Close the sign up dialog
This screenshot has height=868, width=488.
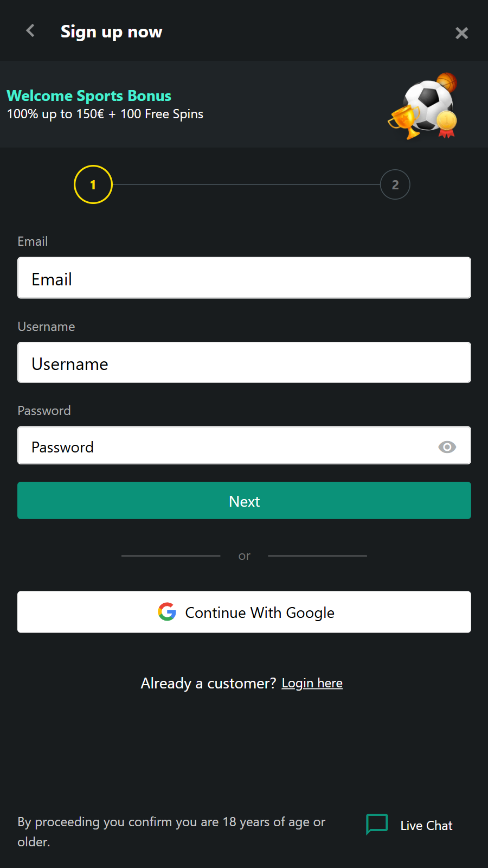pyautogui.click(x=461, y=33)
